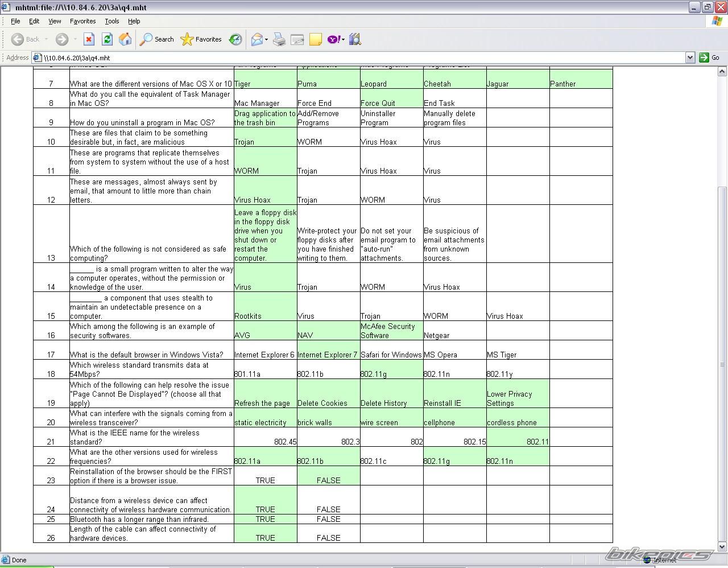Click 'McAfee Security Software' cell
Image resolution: width=728 pixels, height=568 pixels.
391,331
